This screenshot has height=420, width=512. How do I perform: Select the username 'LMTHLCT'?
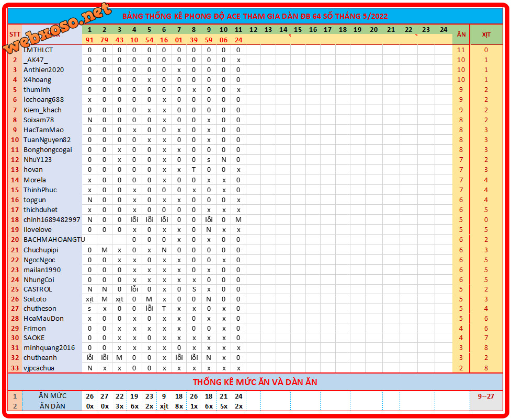pyautogui.click(x=38, y=50)
